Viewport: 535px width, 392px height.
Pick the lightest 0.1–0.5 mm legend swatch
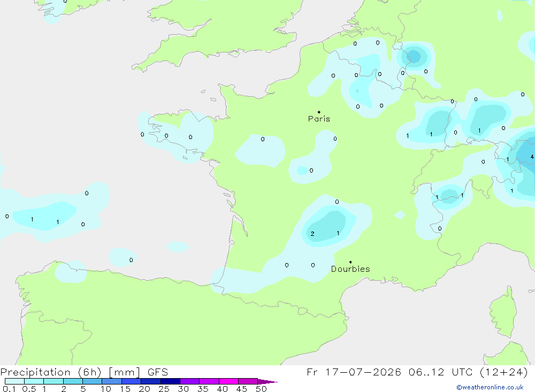(14, 381)
